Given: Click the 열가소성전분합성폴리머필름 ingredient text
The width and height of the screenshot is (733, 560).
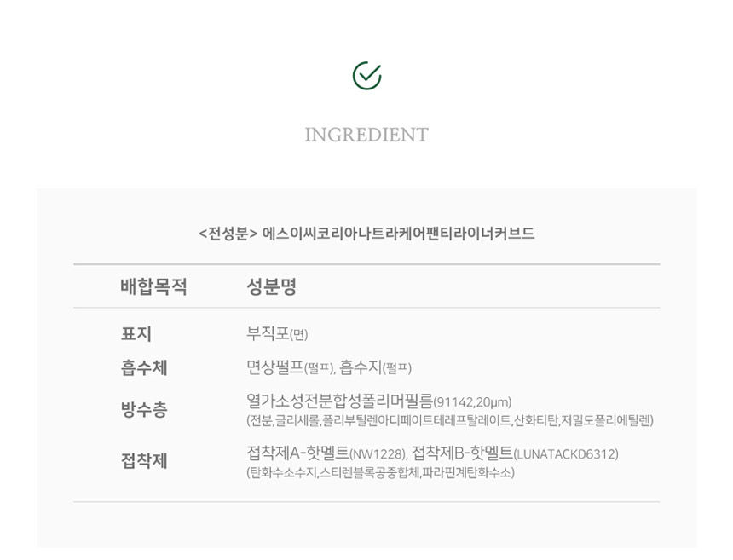Looking at the screenshot, I should tap(339, 401).
